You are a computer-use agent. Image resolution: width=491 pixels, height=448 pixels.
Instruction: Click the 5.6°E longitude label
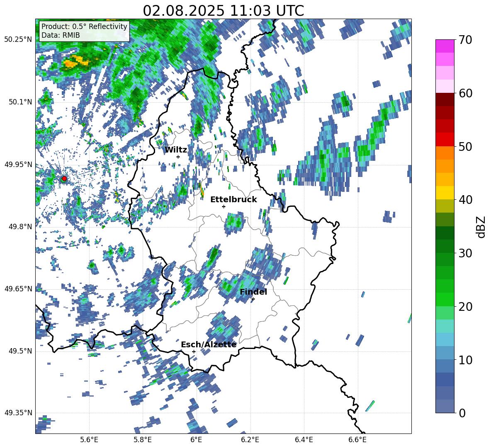89,440
